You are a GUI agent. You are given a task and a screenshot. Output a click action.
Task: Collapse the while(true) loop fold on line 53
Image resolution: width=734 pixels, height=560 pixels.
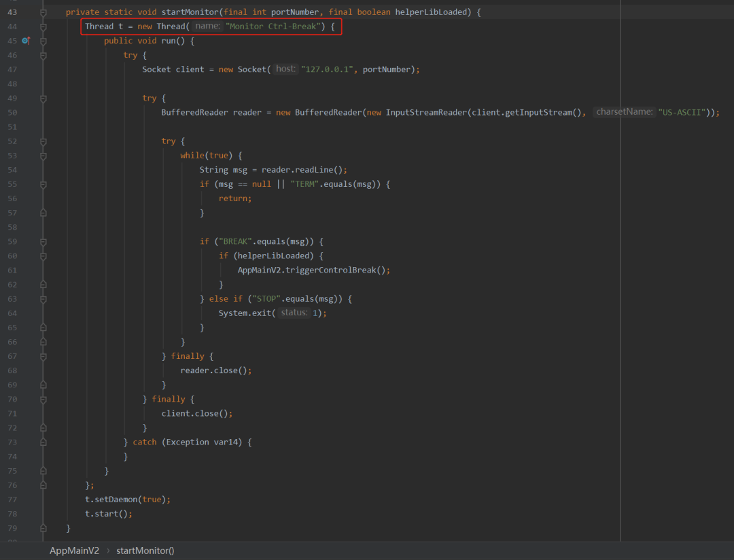pos(43,156)
